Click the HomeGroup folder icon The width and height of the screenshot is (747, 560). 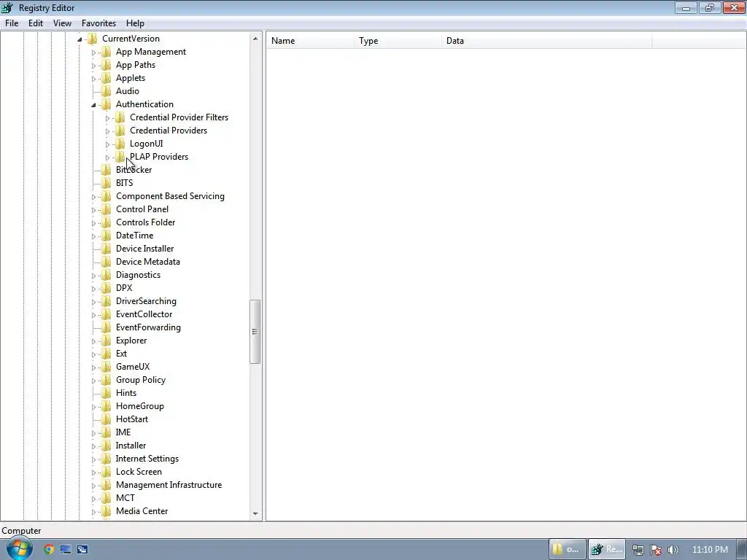[x=107, y=405]
